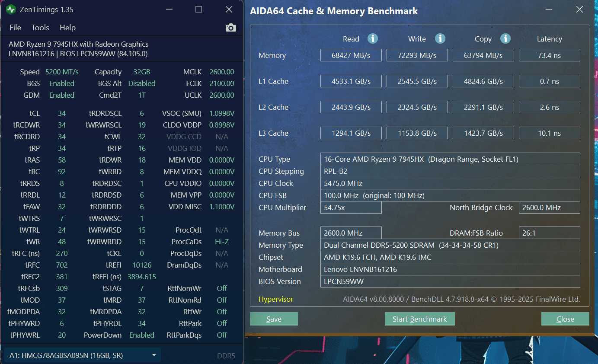598x364 pixels.
Task: Minimize the AIDA64 benchmark window
Action: pos(549,9)
